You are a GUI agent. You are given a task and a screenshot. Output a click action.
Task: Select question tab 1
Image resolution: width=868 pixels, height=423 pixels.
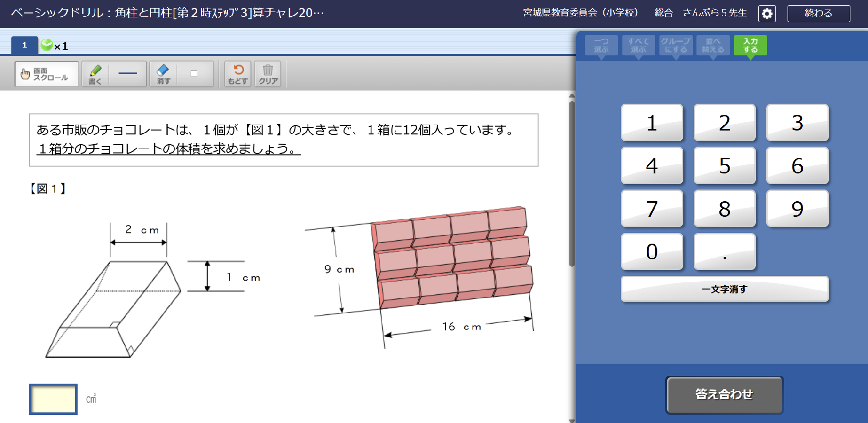click(x=24, y=45)
